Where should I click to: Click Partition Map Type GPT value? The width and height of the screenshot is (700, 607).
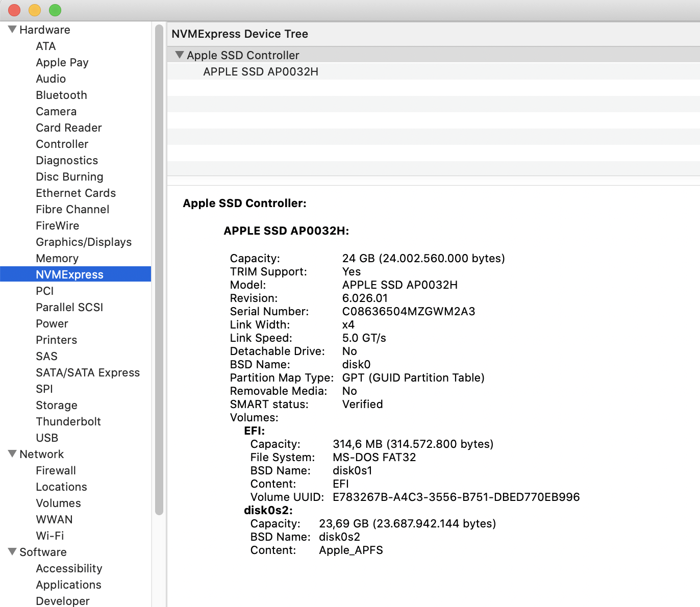(x=413, y=377)
